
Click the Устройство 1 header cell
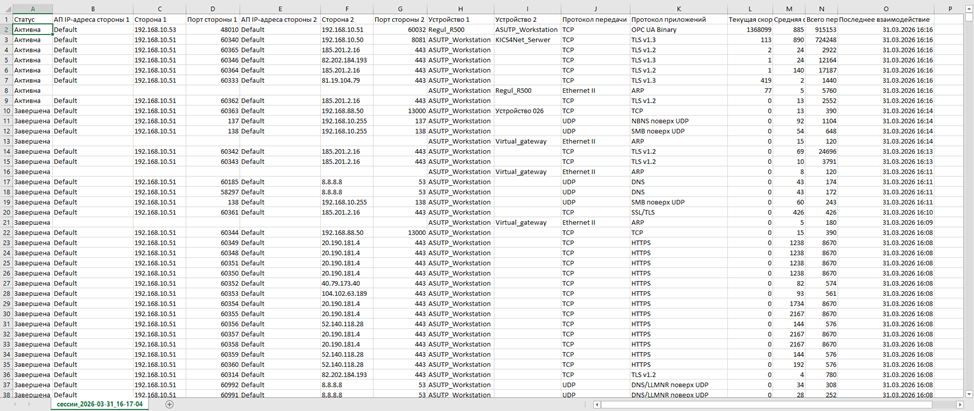tap(460, 20)
